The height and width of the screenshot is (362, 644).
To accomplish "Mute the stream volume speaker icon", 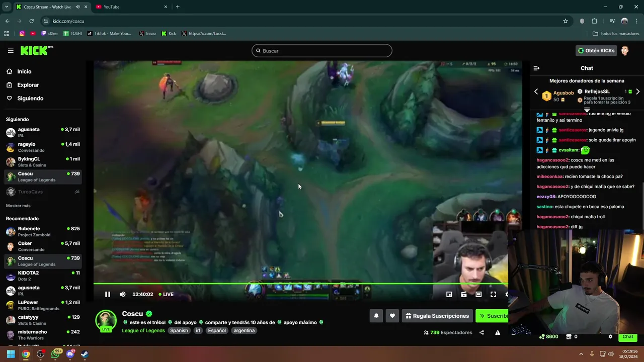I will pos(122,294).
